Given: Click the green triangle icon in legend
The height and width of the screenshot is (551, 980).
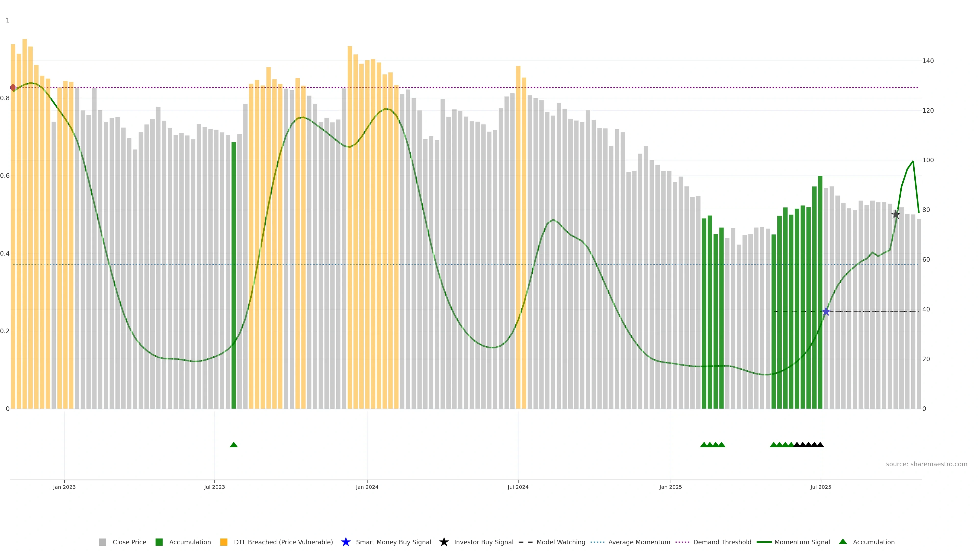Looking at the screenshot, I should [843, 542].
